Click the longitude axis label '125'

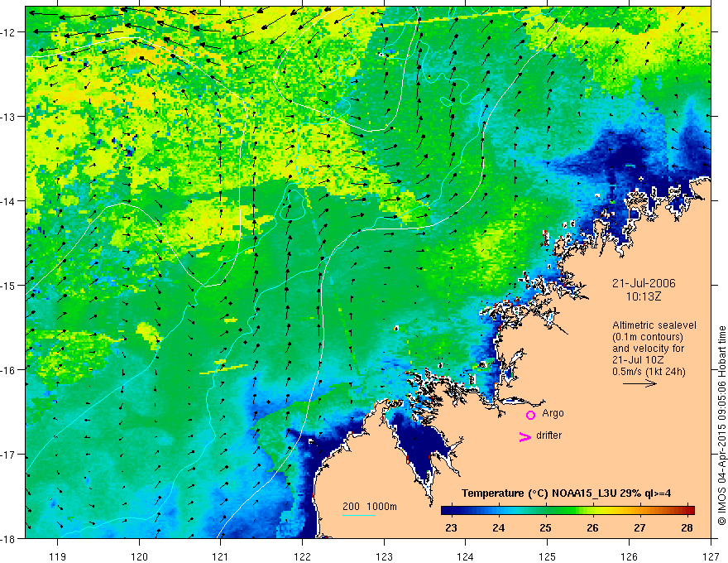point(548,556)
